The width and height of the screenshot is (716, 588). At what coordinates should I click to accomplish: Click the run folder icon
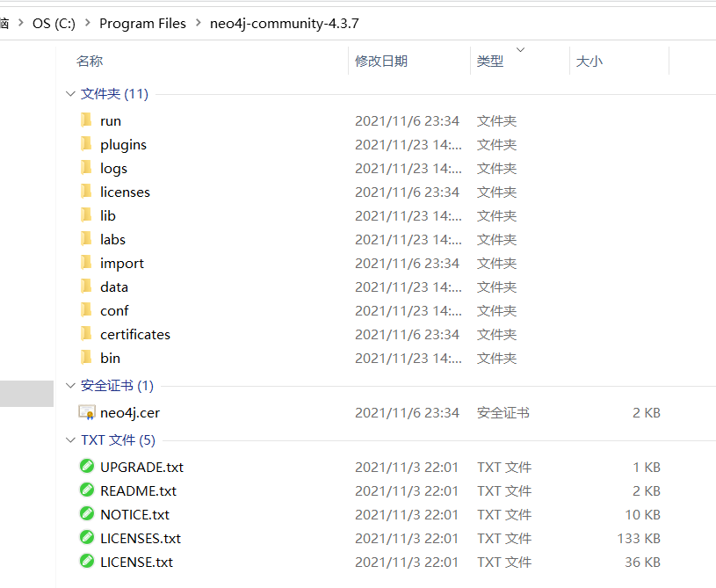click(86, 120)
